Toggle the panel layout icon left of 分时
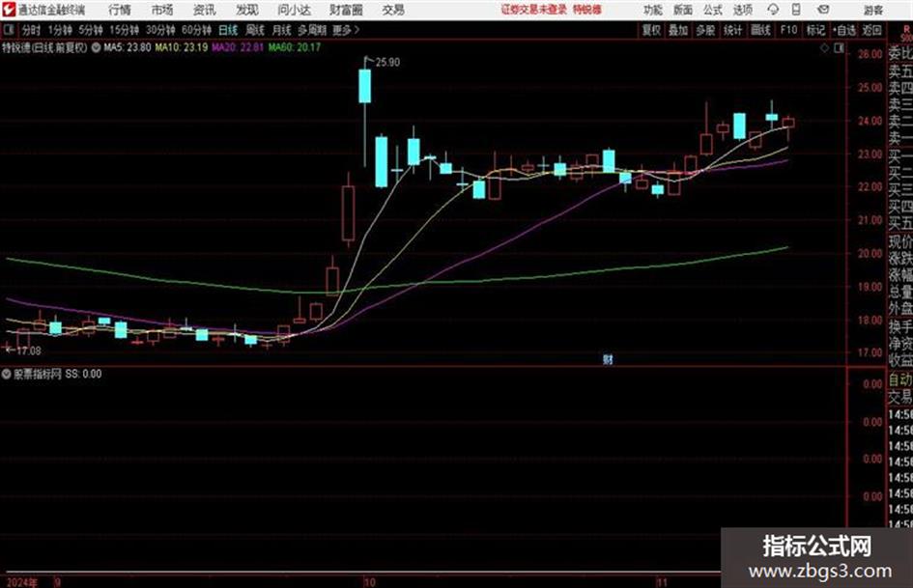 pyautogui.click(x=9, y=30)
